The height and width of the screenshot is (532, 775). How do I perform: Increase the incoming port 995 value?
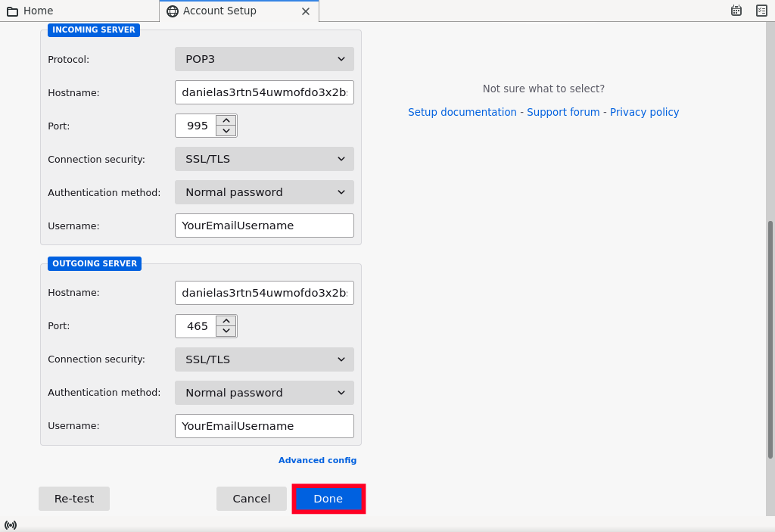point(226,120)
